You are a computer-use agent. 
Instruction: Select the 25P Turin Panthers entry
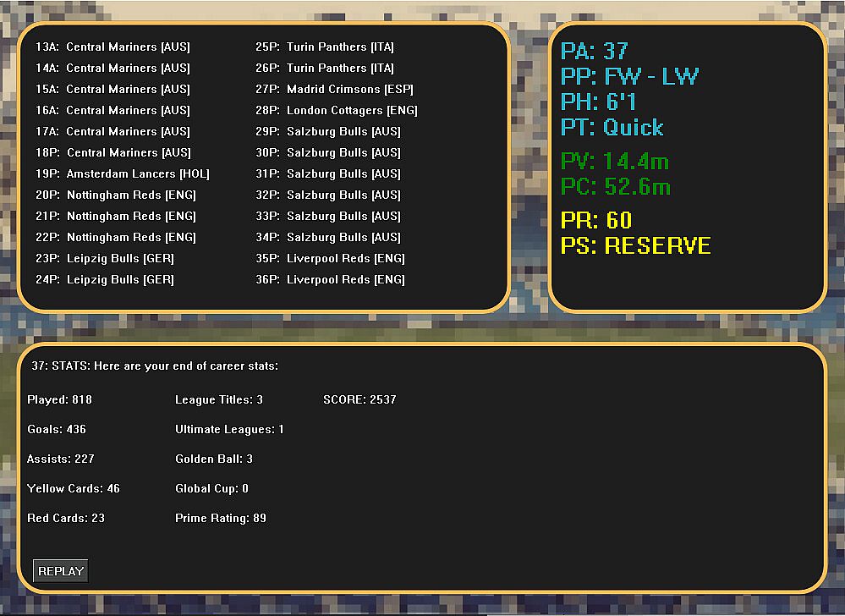coord(325,47)
